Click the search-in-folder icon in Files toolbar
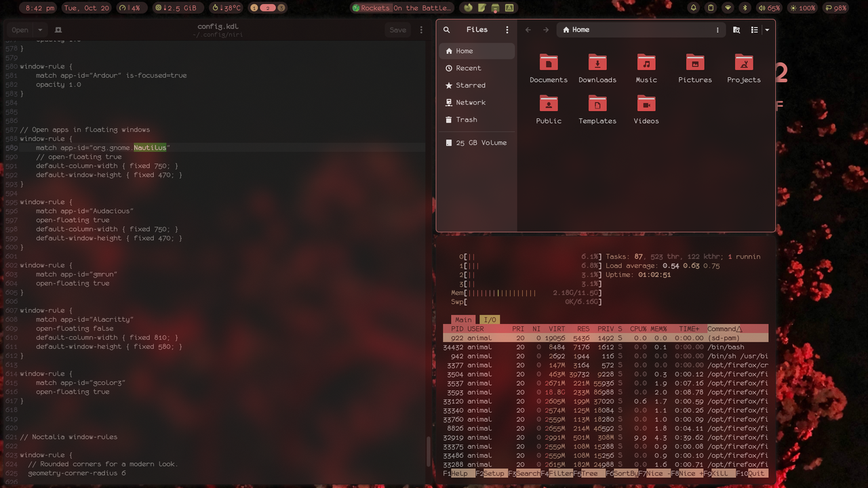The width and height of the screenshot is (868, 488). point(736,30)
